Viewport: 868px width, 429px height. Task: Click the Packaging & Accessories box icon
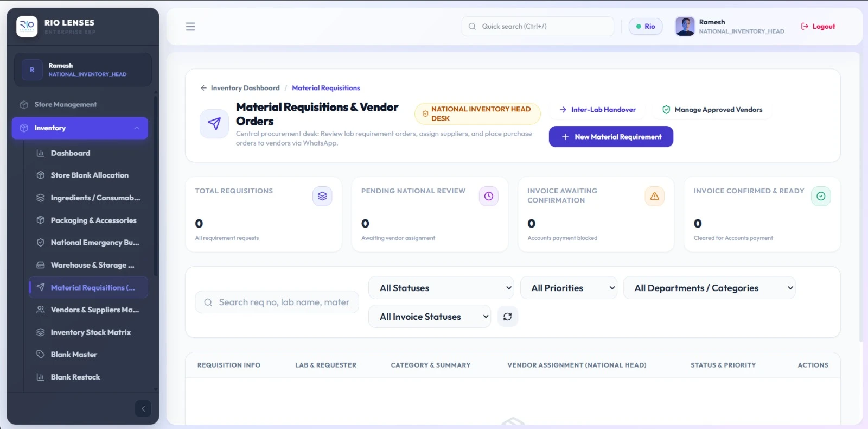pyautogui.click(x=40, y=220)
